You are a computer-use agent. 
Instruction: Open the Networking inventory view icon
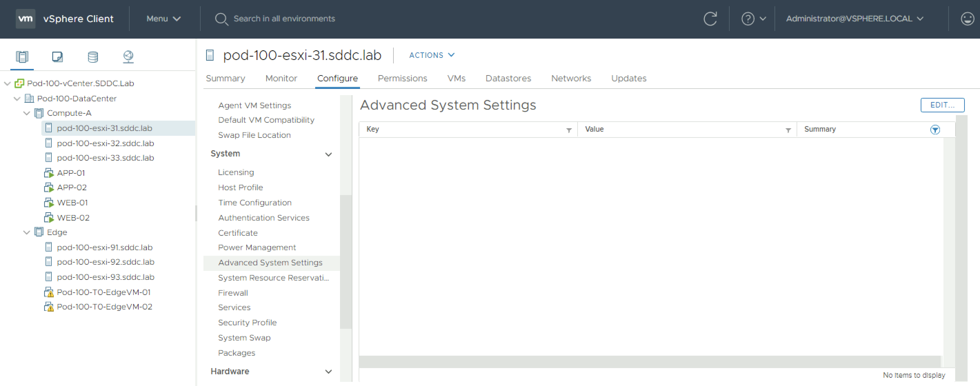tap(128, 57)
